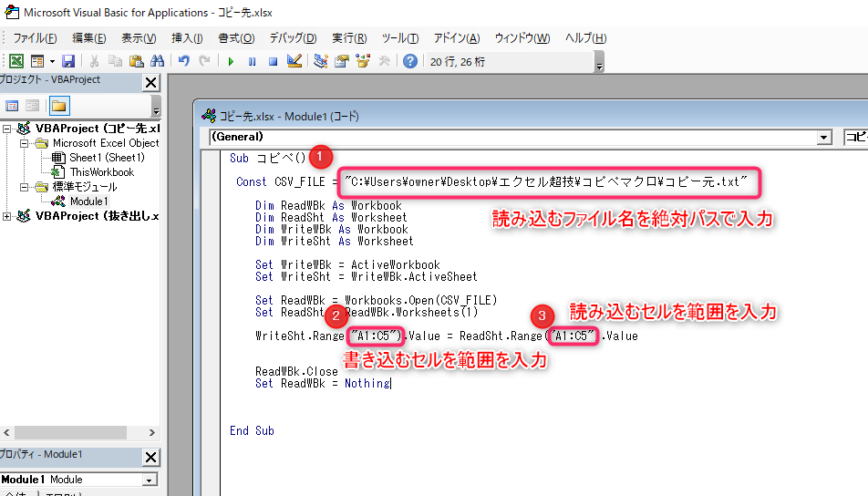Click the Const CSV_FILE code line
This screenshot has width=868, height=496.
click(491, 182)
